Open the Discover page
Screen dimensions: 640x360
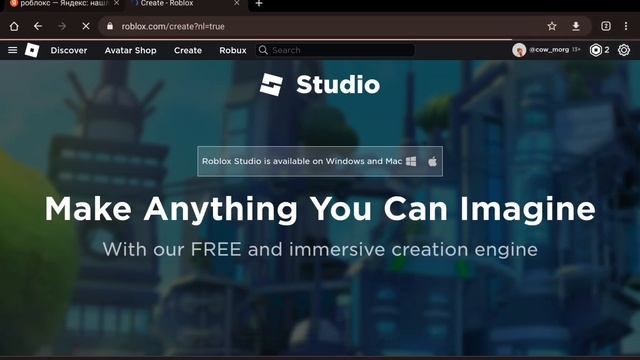click(x=69, y=50)
